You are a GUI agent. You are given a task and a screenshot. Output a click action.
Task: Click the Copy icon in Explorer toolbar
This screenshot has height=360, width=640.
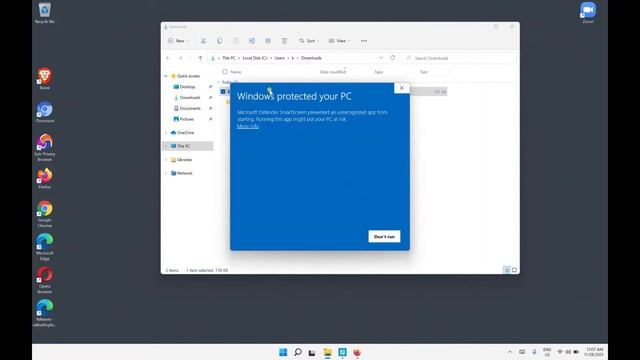point(220,41)
